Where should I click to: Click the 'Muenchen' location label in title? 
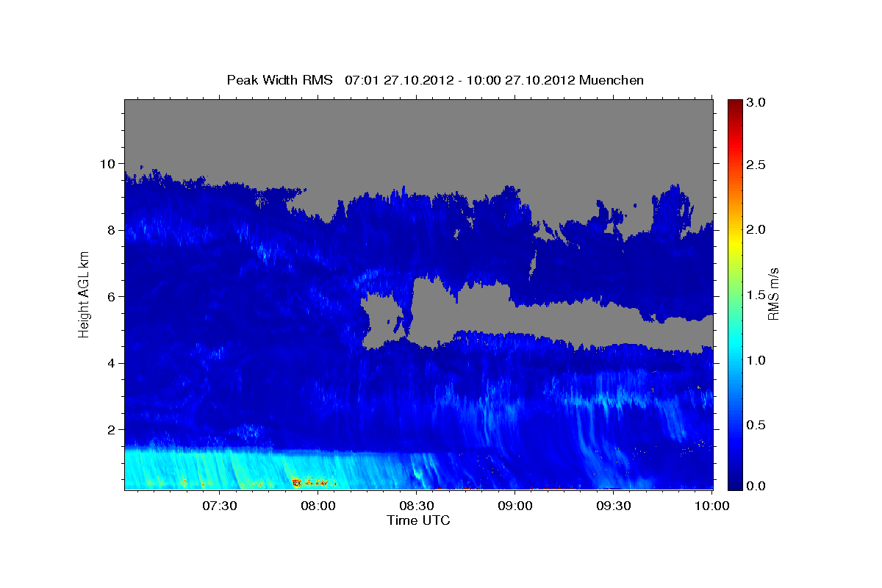(x=612, y=80)
